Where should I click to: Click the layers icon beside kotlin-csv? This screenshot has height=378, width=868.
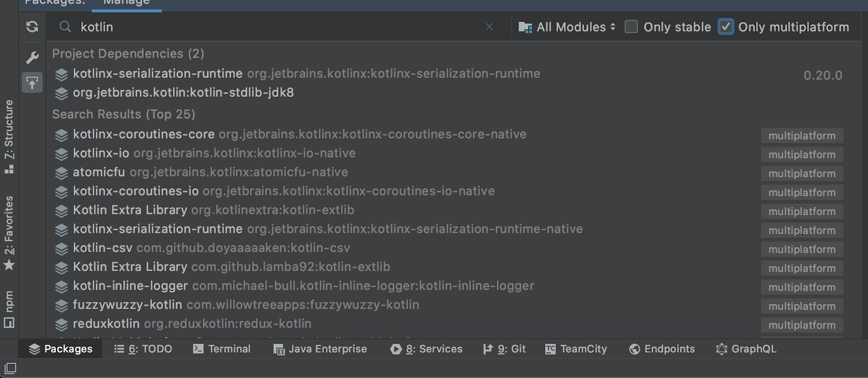(x=61, y=249)
